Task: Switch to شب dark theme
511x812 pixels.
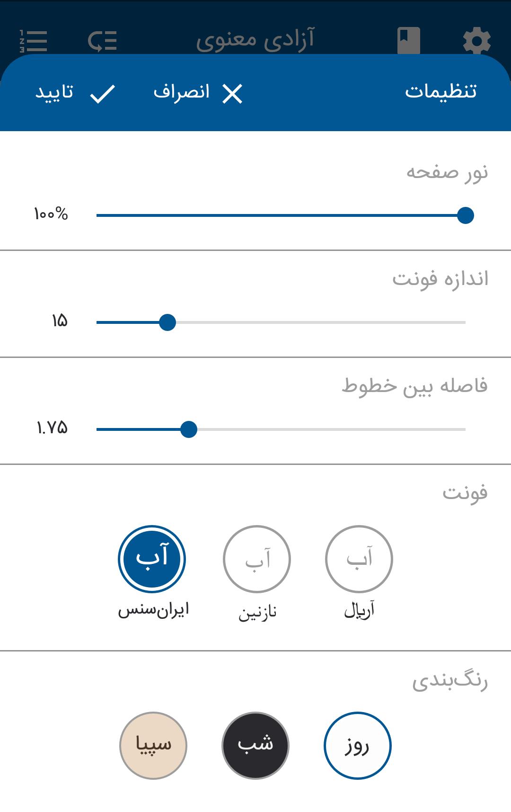Action: click(x=255, y=746)
